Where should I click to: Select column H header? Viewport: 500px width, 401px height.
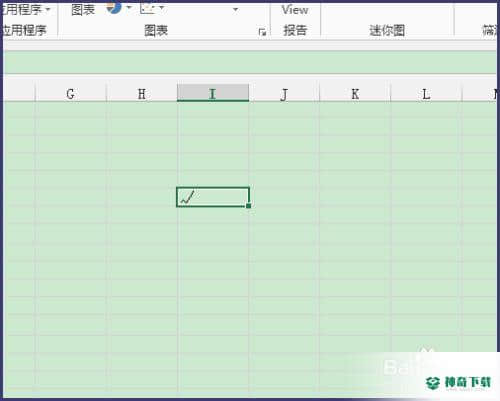coord(142,94)
